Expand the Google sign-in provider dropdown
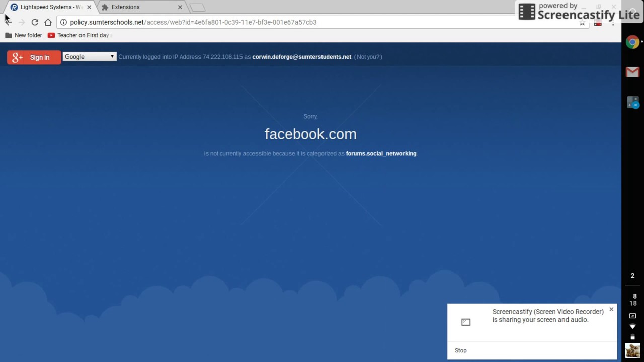 tap(90, 57)
